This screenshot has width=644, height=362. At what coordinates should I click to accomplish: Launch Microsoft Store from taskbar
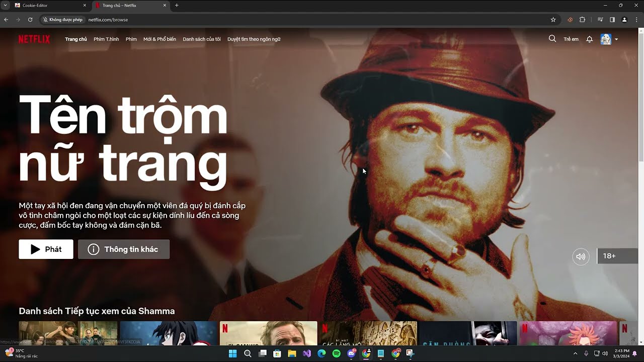pos(277,353)
